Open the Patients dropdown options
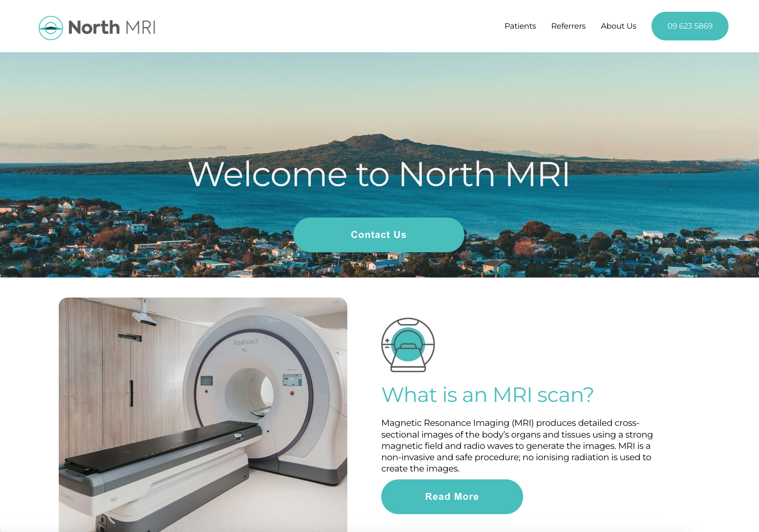Screen dimensions: 759x532 tap(520, 26)
